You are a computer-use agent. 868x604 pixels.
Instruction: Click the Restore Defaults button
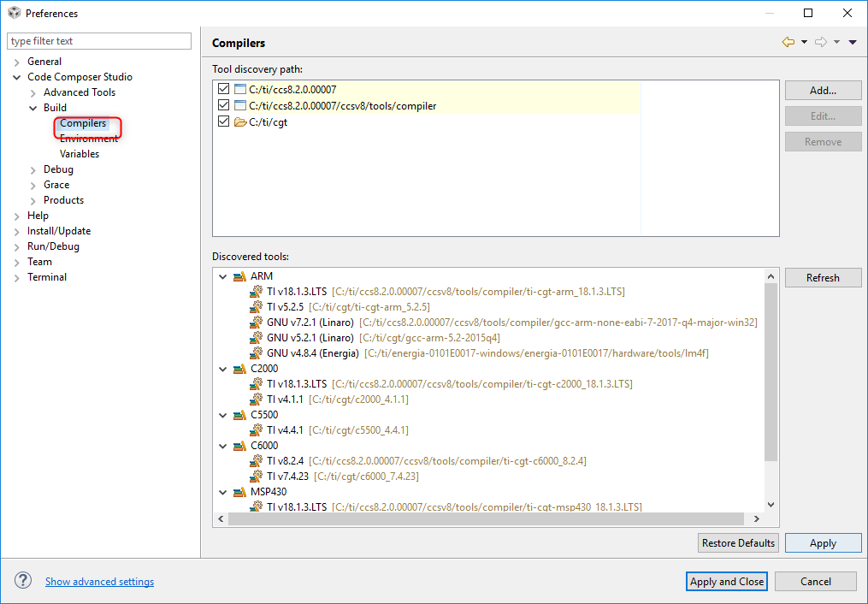pyautogui.click(x=738, y=542)
